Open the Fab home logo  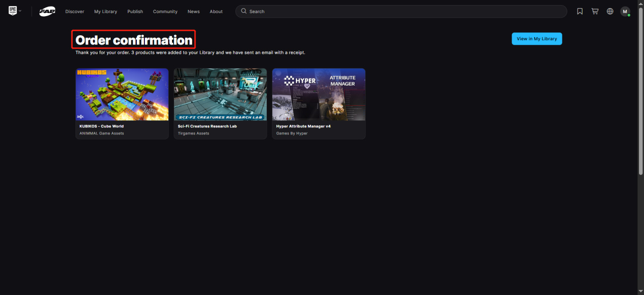[47, 11]
